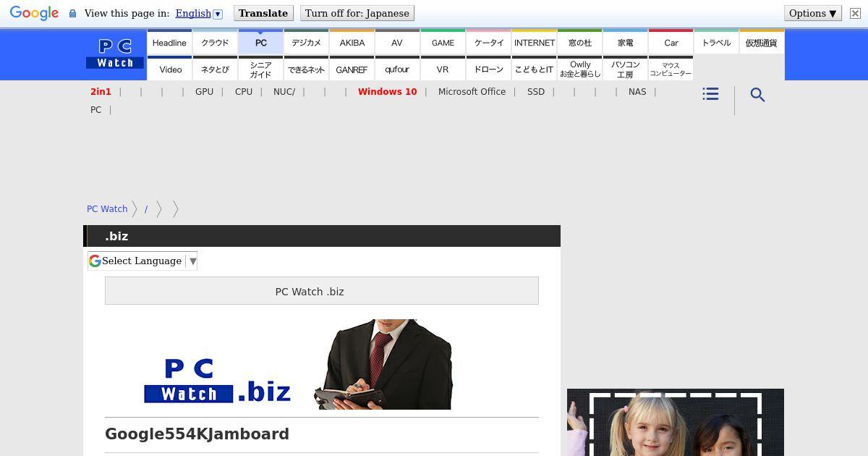Open the マウスコンピューター tab

tap(671, 69)
